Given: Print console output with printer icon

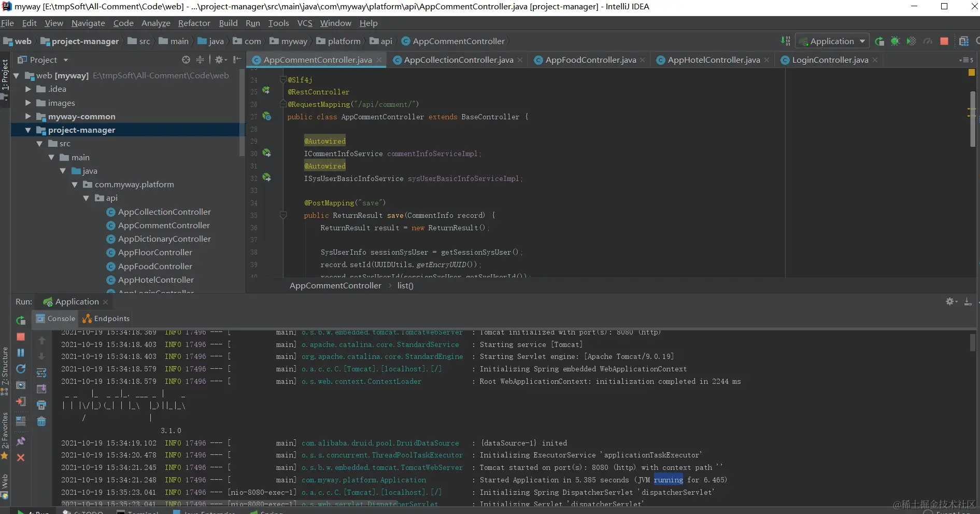Looking at the screenshot, I should [x=41, y=405].
